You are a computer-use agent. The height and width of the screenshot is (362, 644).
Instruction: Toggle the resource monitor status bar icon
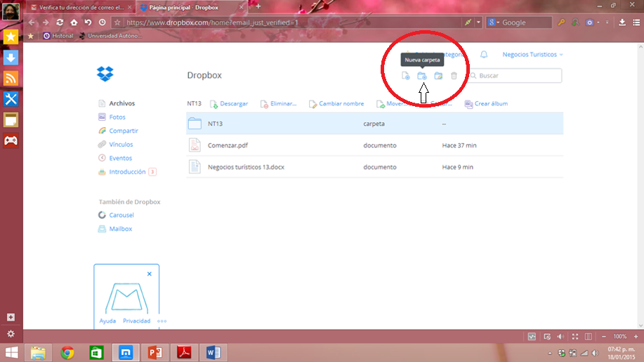pos(532,337)
